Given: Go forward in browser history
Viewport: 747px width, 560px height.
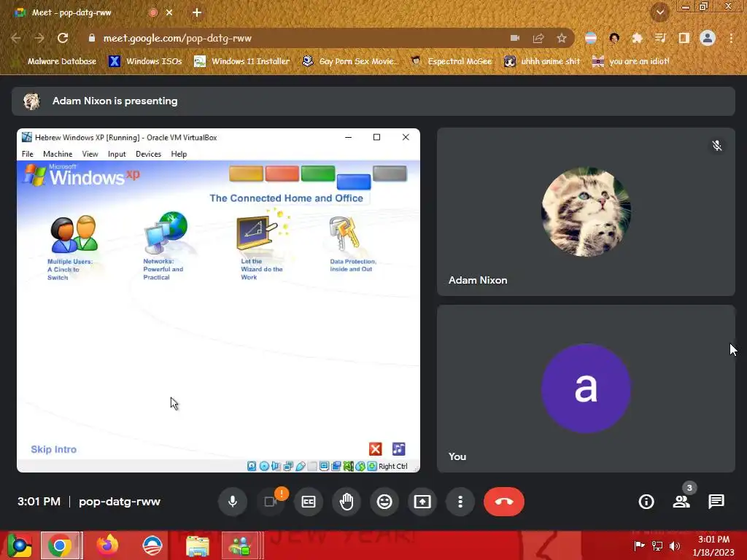Looking at the screenshot, I should pyautogui.click(x=39, y=38).
